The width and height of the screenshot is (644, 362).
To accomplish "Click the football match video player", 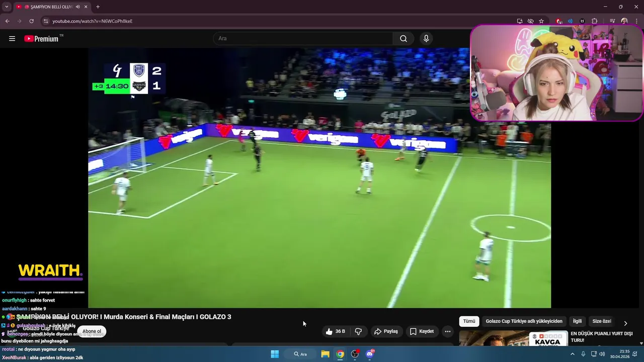I will [319, 178].
